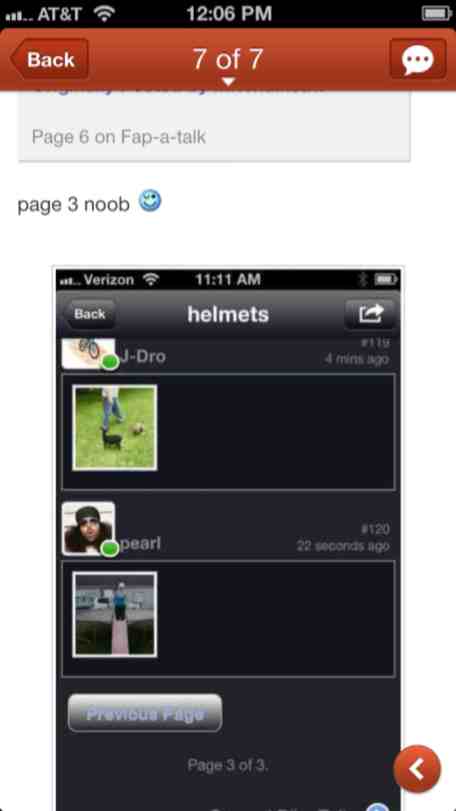
Task: Tap the orange Back button
Action: [x=49, y=59]
